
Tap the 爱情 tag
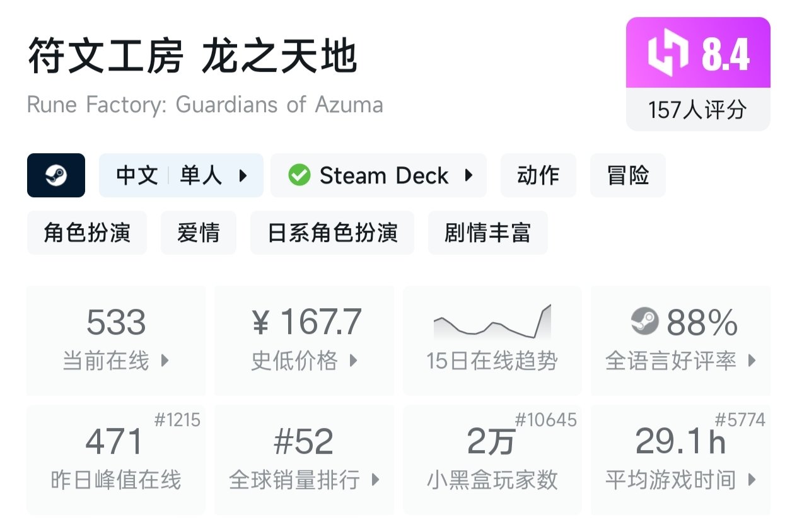(199, 233)
